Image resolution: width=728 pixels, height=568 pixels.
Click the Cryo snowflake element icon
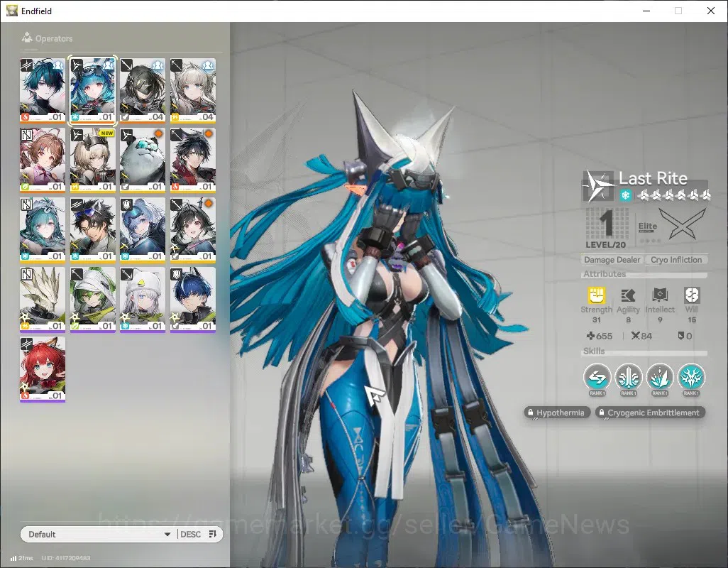(625, 195)
